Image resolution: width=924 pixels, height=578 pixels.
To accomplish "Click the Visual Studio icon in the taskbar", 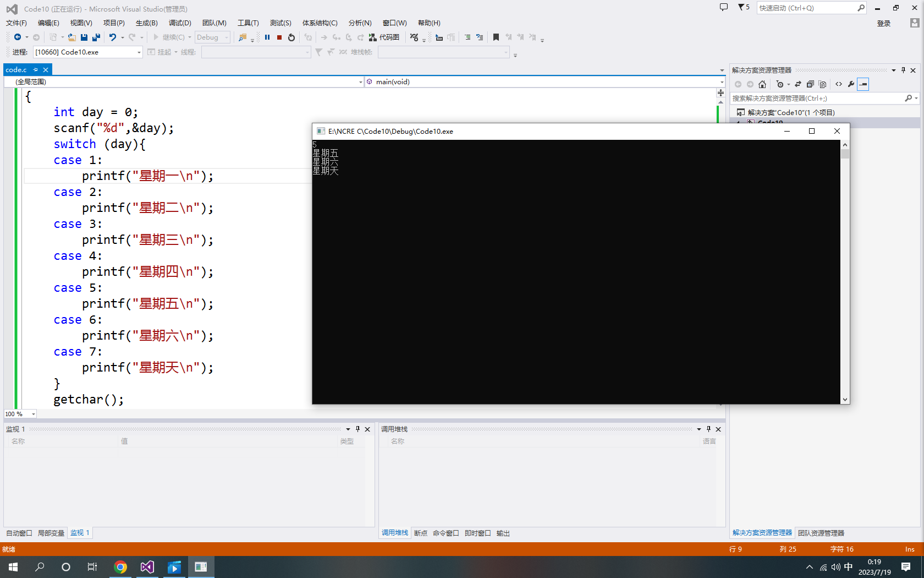I will (147, 567).
